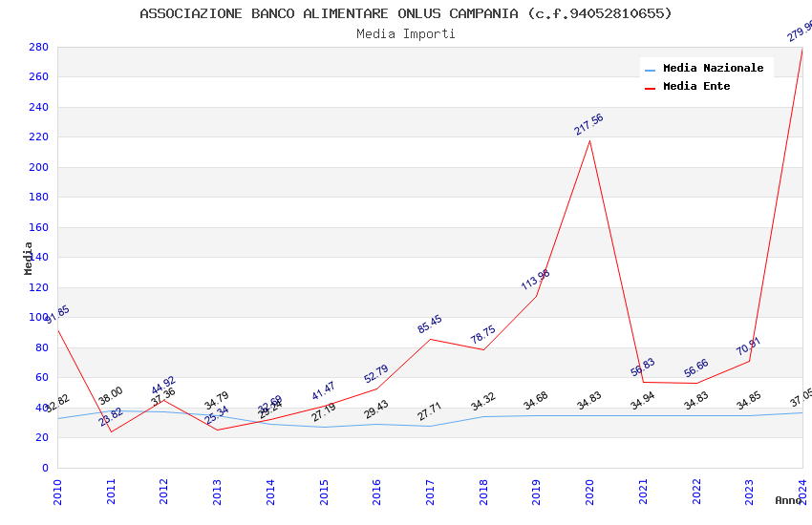Screen dimensions: 812x525
Task: Click the 2018 x-axis label
Action: (483, 492)
